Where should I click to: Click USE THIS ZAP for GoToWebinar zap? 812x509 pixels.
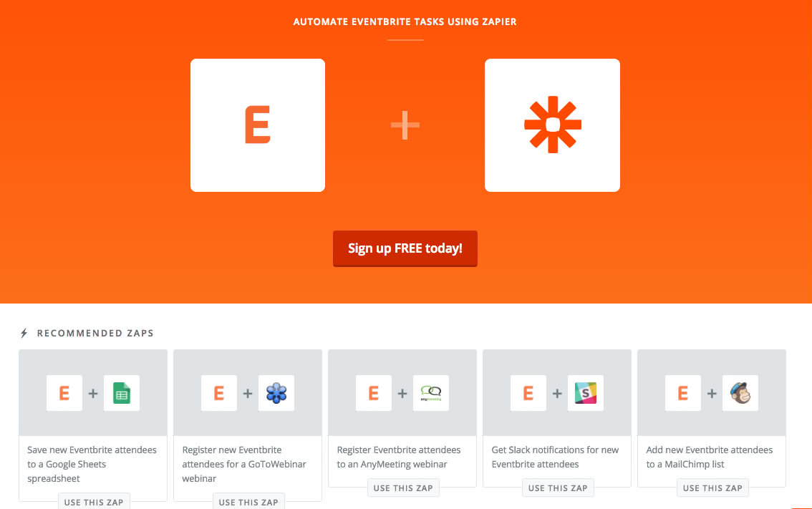point(248,502)
